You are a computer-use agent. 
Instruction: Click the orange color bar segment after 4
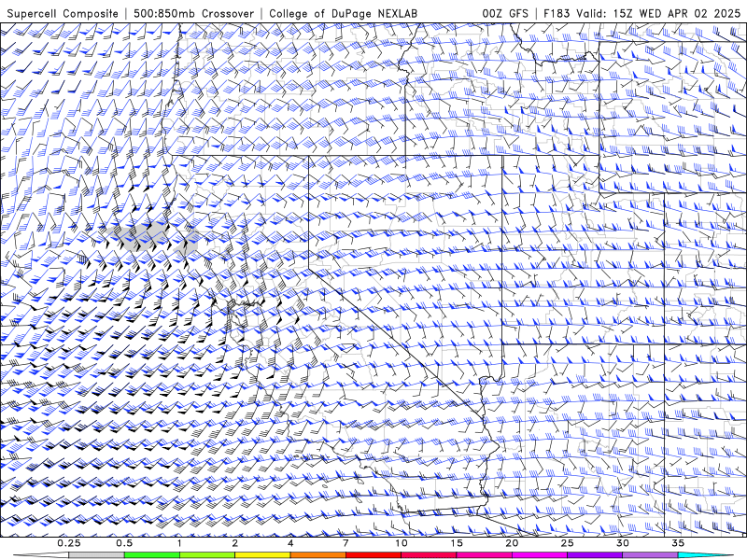[x=317, y=555]
